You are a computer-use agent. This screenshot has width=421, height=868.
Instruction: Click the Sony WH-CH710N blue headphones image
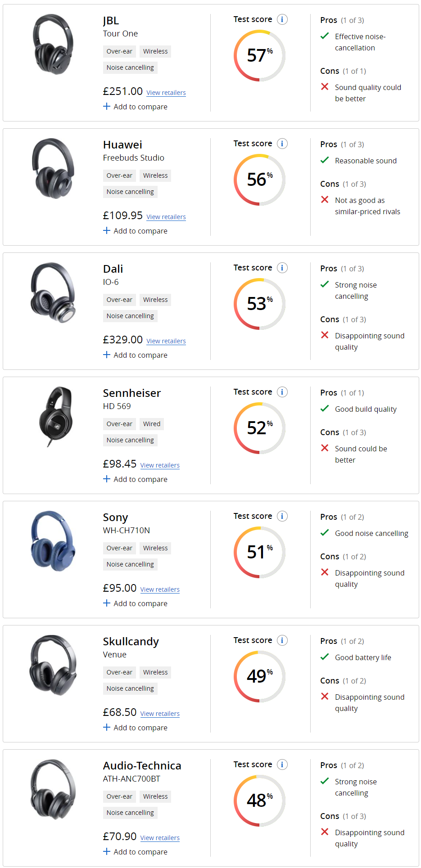[53, 541]
